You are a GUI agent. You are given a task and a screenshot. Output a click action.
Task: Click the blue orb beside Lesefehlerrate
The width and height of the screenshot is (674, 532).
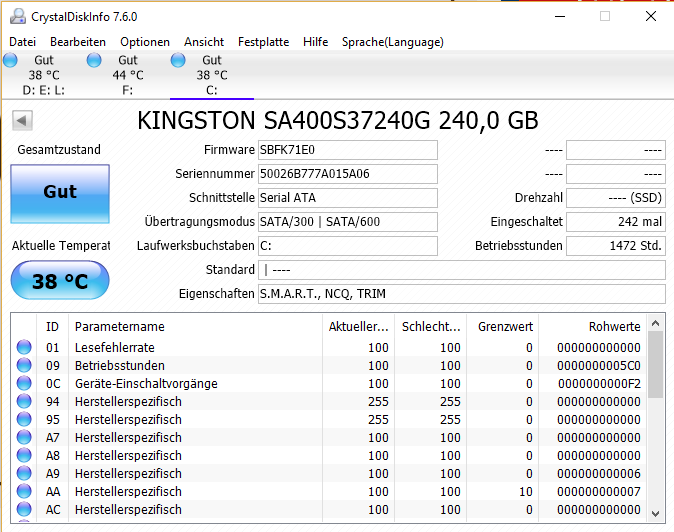pos(24,348)
